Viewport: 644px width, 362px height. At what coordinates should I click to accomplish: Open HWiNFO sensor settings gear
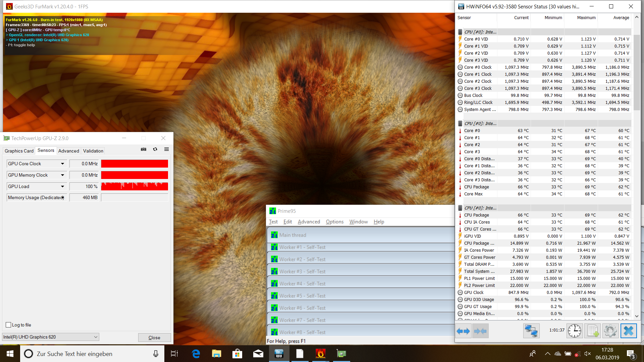tap(610, 331)
